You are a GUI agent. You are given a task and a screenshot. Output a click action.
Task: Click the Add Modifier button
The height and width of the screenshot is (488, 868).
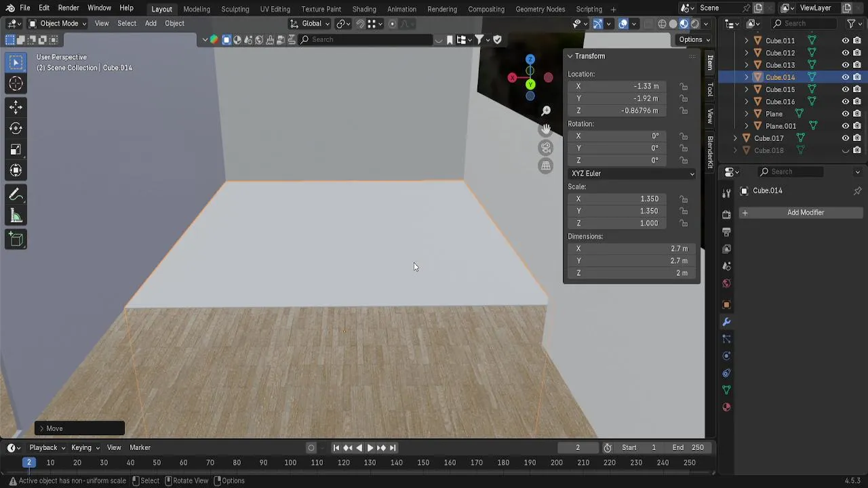800,213
